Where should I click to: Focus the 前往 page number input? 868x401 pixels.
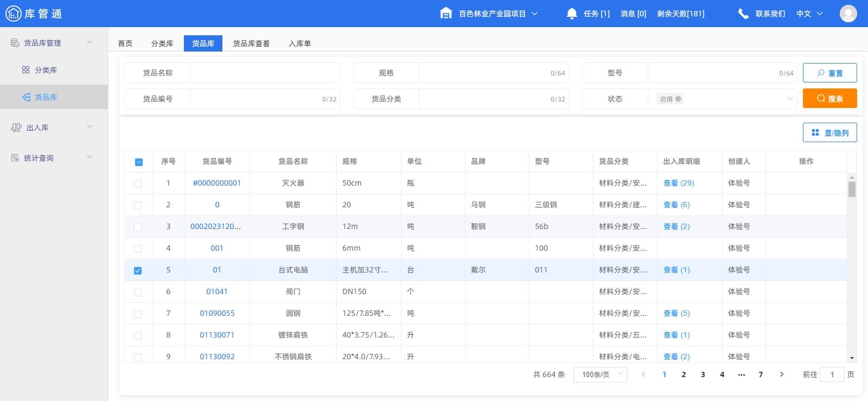click(832, 374)
